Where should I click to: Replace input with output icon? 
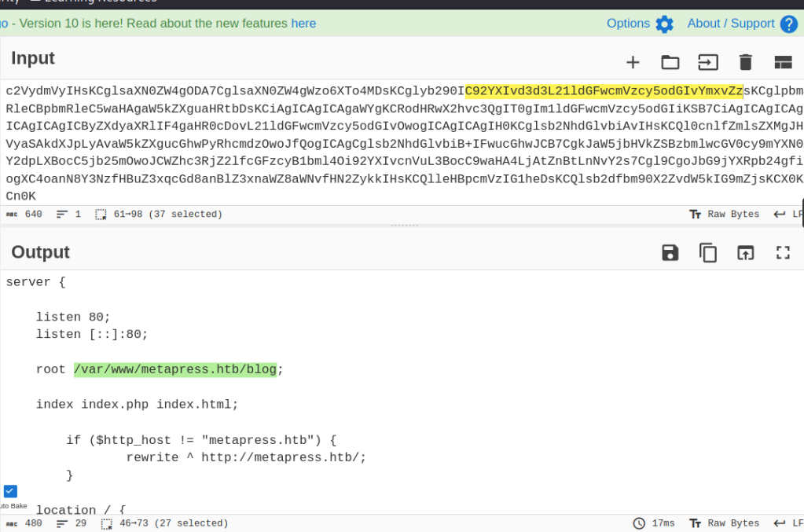coord(746,253)
